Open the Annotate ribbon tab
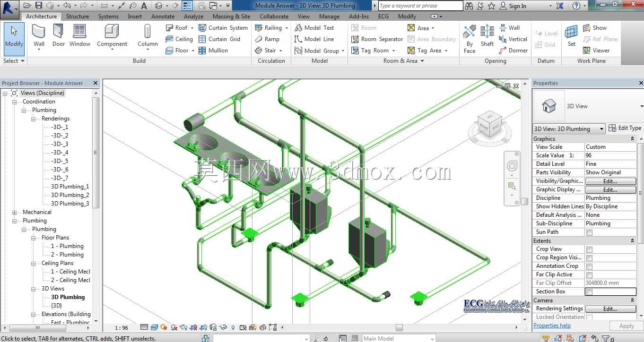The width and height of the screenshot is (644, 342). pos(163,16)
